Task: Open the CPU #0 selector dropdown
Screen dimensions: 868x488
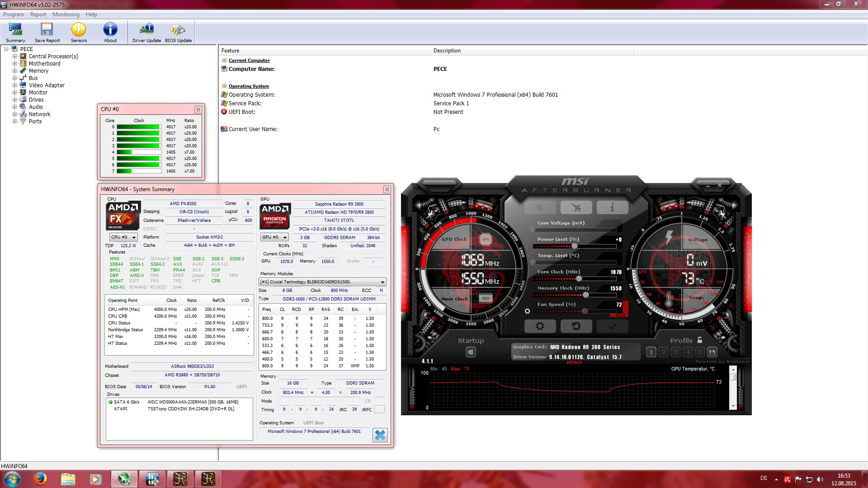Action: tap(123, 237)
